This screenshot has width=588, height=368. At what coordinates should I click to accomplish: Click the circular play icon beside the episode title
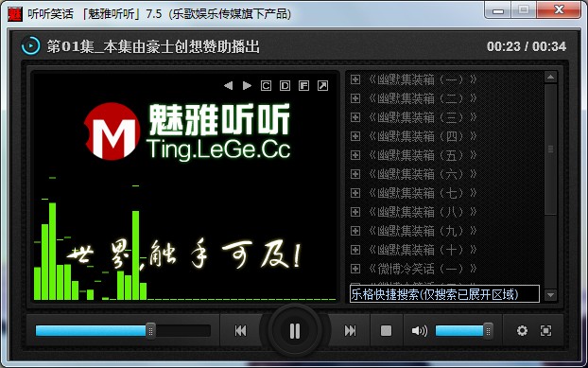(x=31, y=46)
